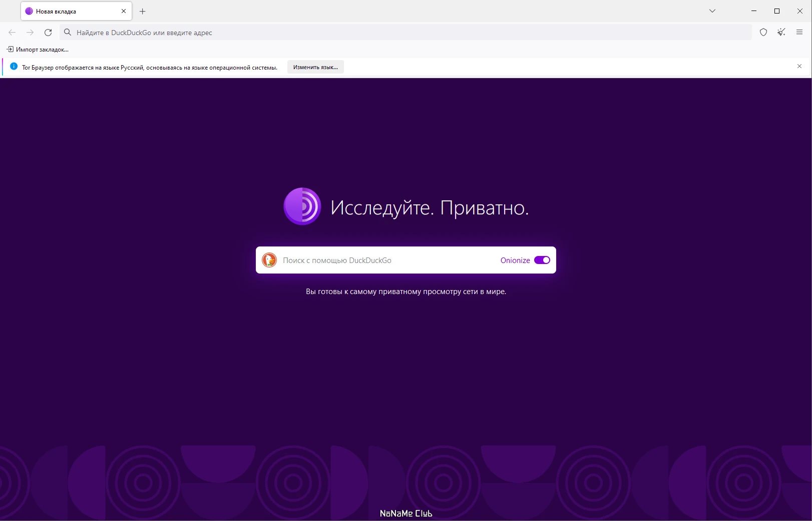Image resolution: width=812 pixels, height=521 pixels.
Task: Open the shield security level icon
Action: [763, 33]
